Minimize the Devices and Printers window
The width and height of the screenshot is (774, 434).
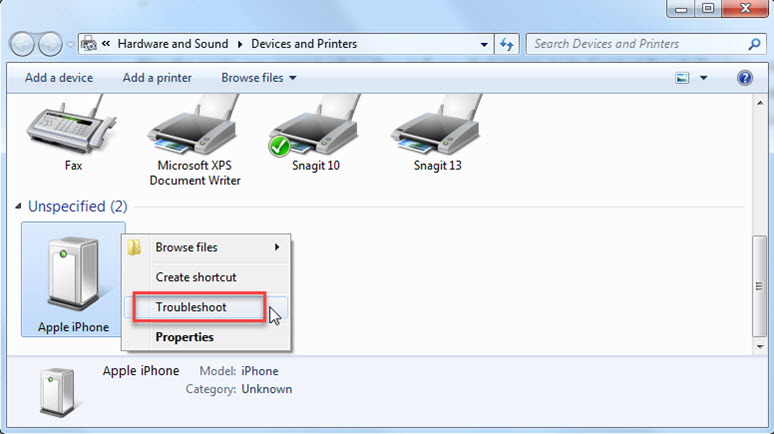(x=681, y=8)
